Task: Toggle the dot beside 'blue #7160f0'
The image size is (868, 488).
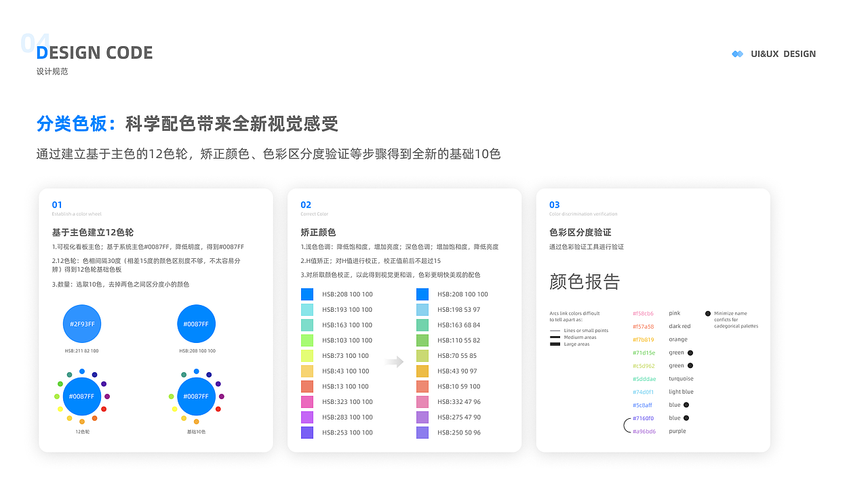Action: [x=686, y=418]
